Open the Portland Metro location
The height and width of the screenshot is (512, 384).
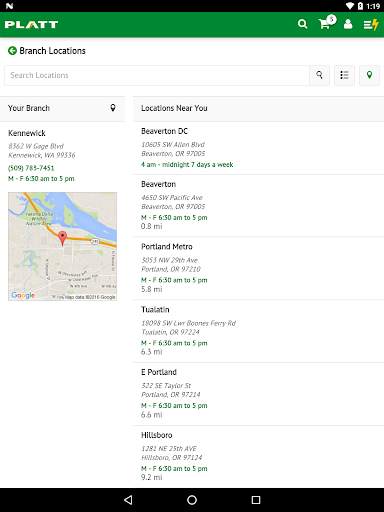pos(258,268)
